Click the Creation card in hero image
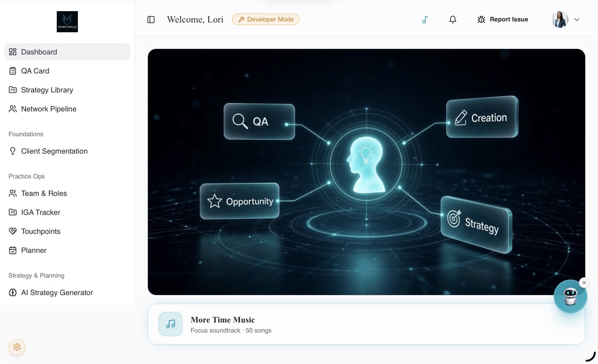This screenshot has width=598, height=364. pyautogui.click(x=482, y=117)
